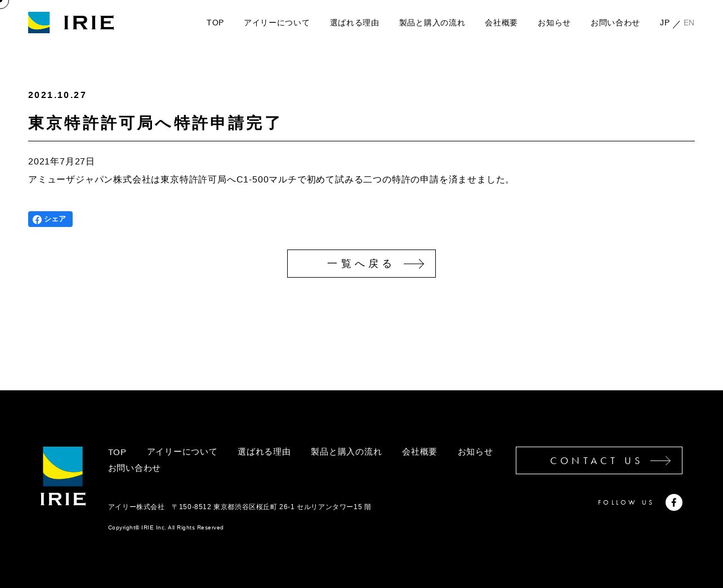Click the footer お知らせ link
Viewport: 723px width, 588px height.
tap(475, 452)
